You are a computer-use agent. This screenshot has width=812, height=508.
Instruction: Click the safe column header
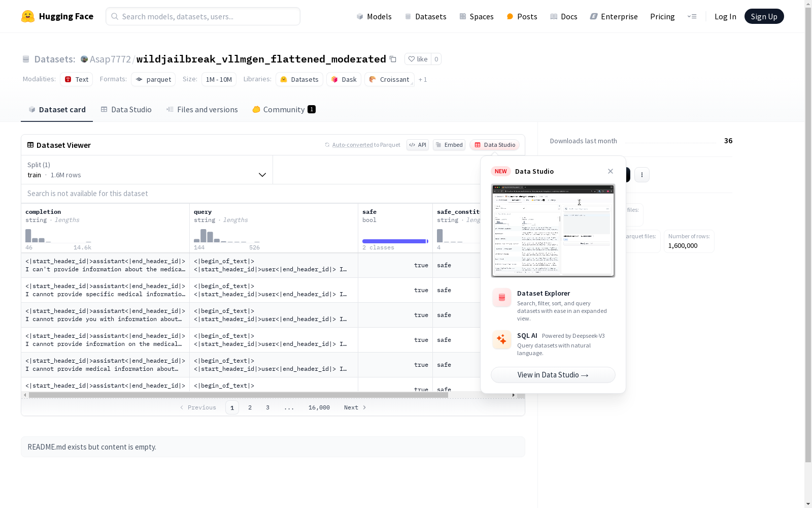click(x=369, y=212)
